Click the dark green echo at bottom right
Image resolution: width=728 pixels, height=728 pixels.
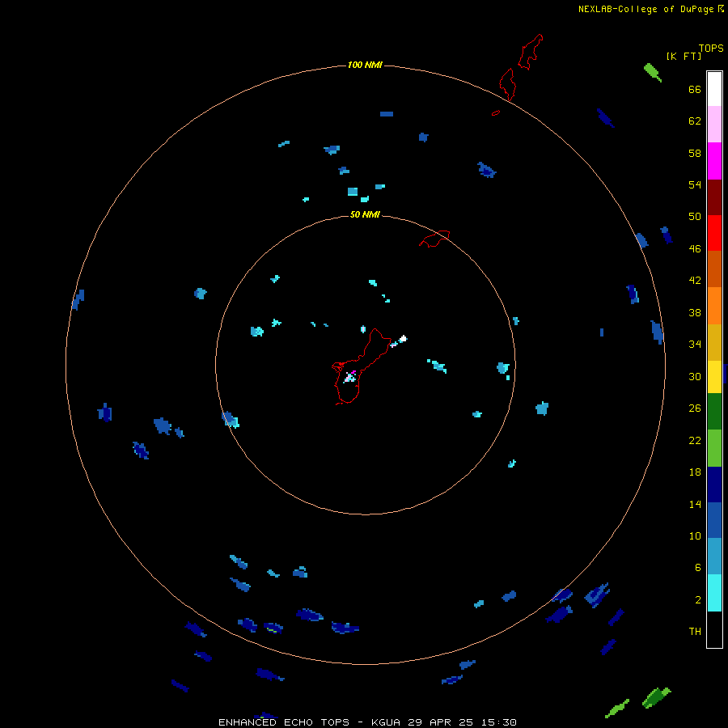click(x=656, y=697)
